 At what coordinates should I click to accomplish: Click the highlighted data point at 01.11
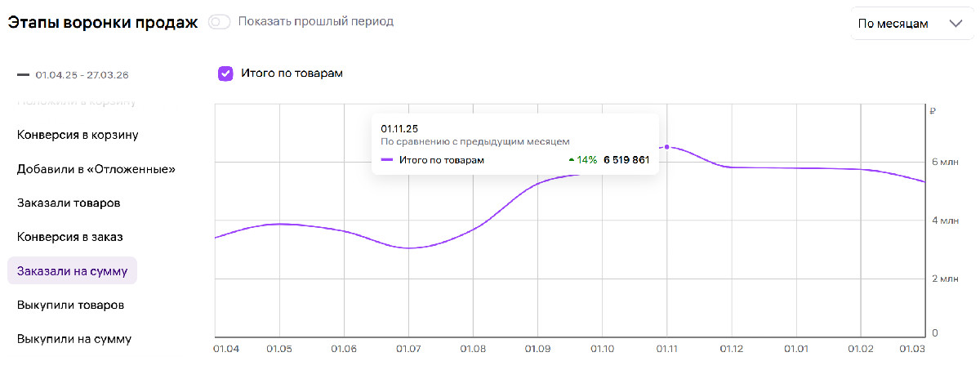(x=667, y=147)
